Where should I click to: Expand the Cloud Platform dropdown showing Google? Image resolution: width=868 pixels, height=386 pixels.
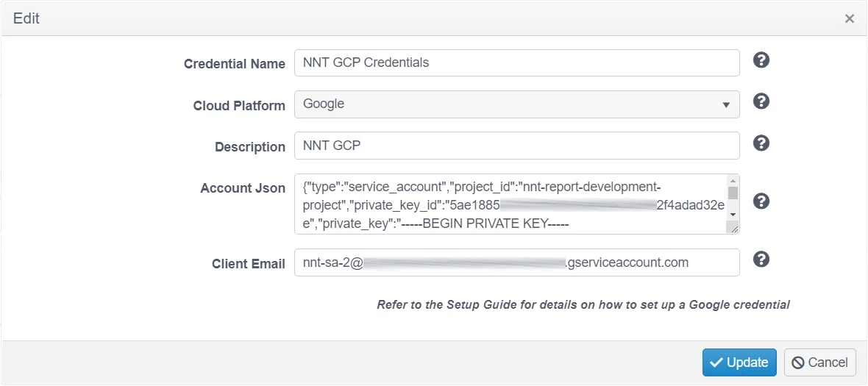tap(517, 104)
